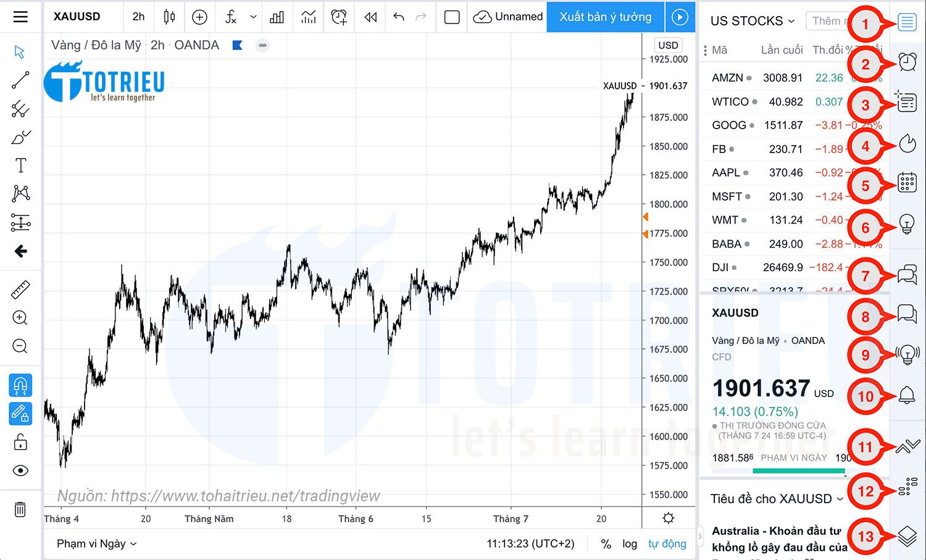Click the trash remove drawings icon
This screenshot has height=560, width=926.
pos(20,509)
